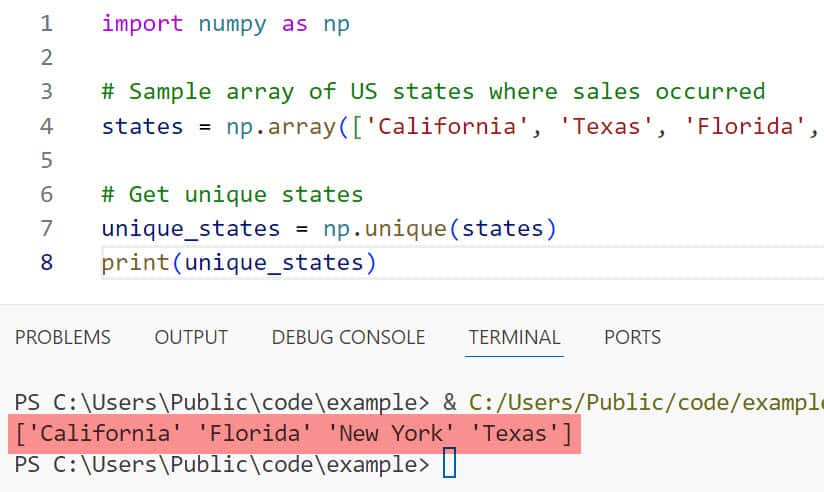Click the 'print' function on line 8

pyautogui.click(x=136, y=263)
